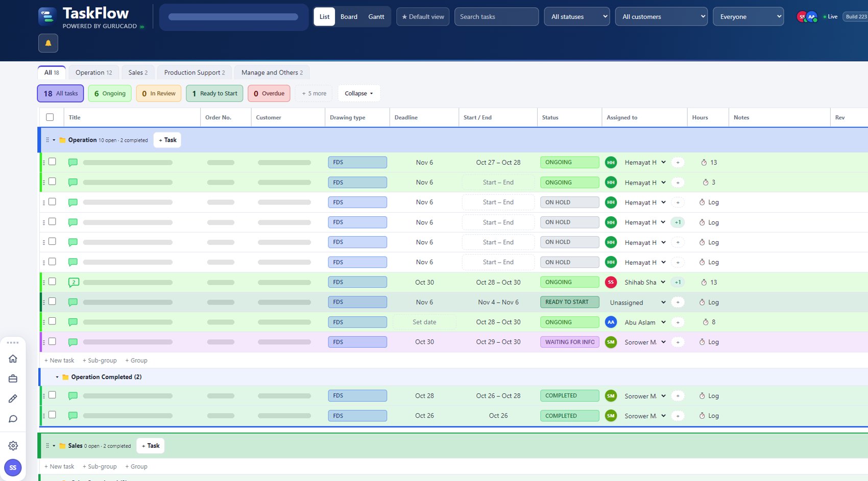Viewport: 868px width, 481px height.
Task: Switch to the Board view
Action: tap(349, 16)
